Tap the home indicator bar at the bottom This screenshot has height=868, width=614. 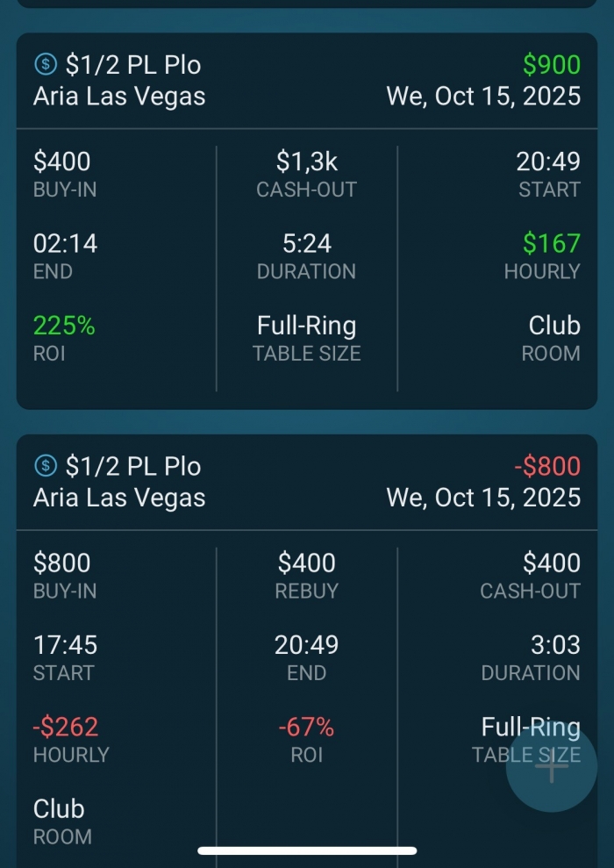pyautogui.click(x=307, y=850)
